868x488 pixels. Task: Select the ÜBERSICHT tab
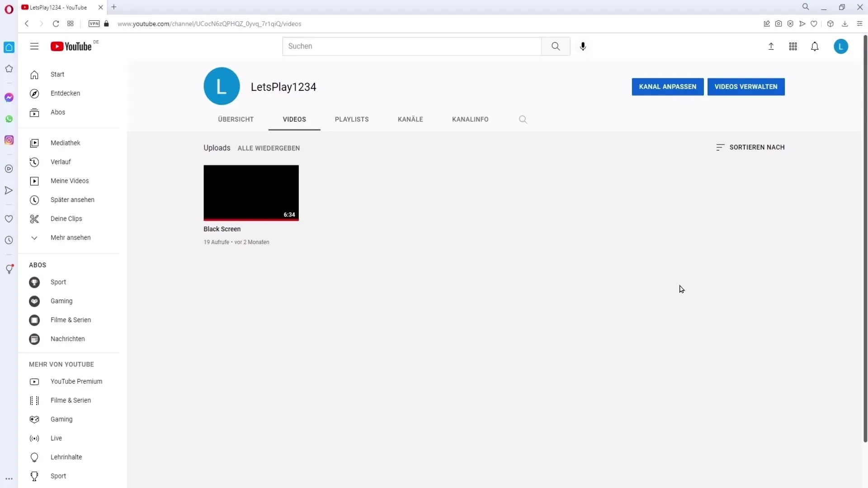pos(236,119)
